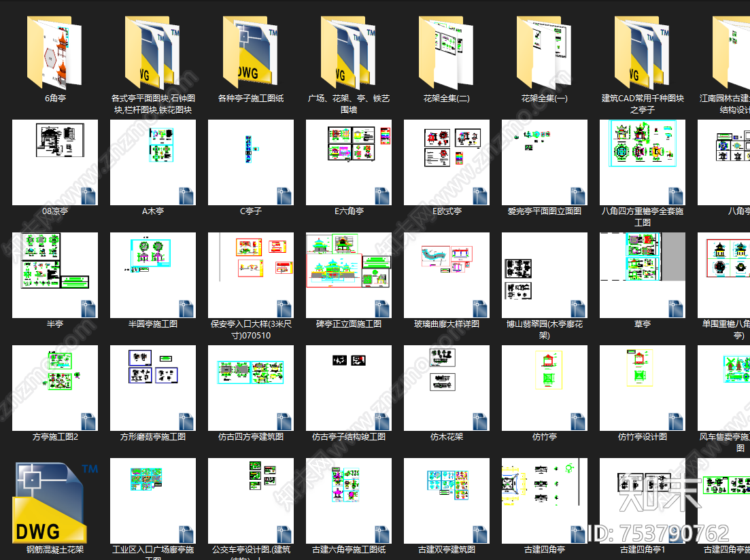Open the 花架全集(二) folder
Viewport: 750px width, 560px height.
coord(446,53)
